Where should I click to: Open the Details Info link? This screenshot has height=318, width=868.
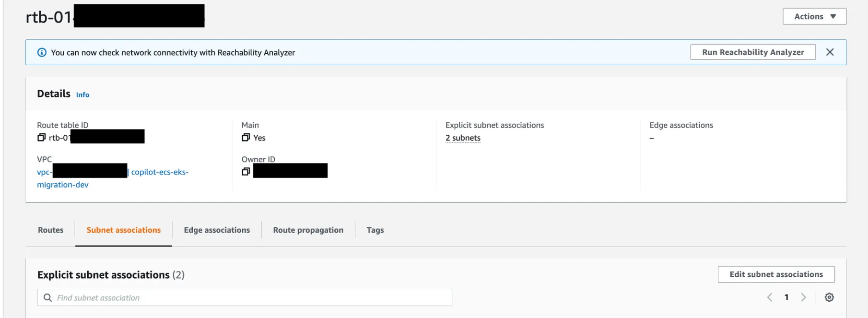pyautogui.click(x=82, y=95)
